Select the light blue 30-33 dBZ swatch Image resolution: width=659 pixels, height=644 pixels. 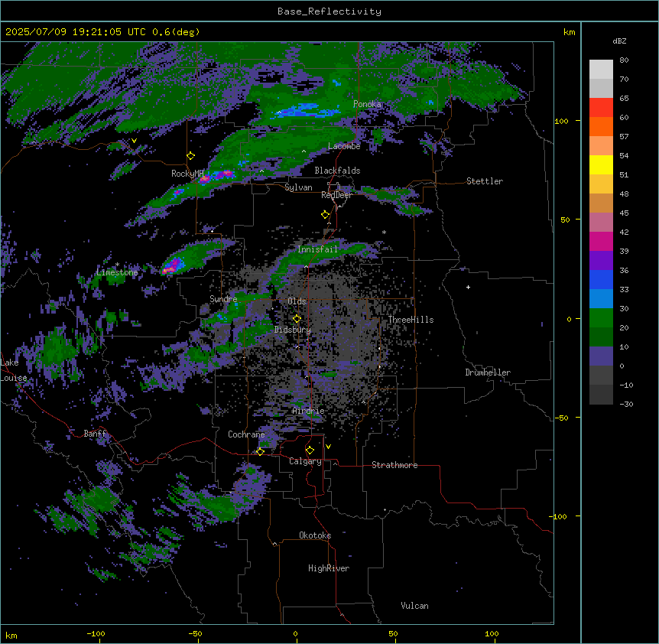[601, 299]
